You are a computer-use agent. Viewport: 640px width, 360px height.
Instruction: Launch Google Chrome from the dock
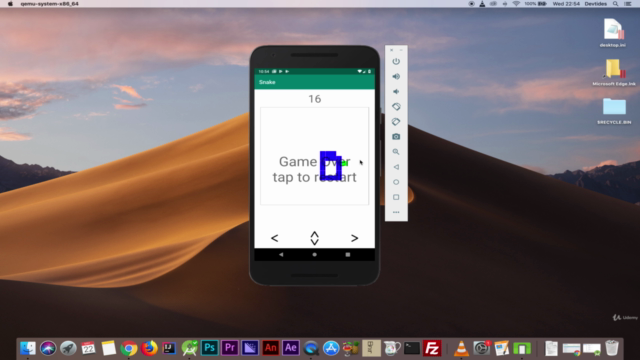coord(129,348)
